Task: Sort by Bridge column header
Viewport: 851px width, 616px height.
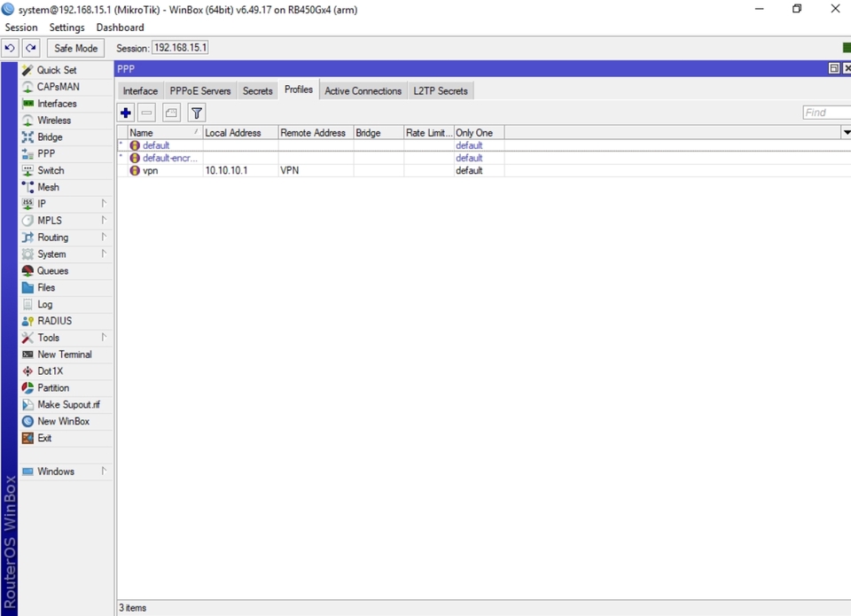Action: coord(379,132)
